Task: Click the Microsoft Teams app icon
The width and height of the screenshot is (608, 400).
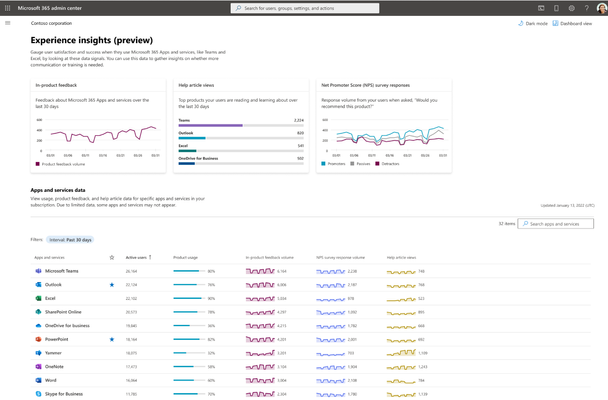Action: [38, 271]
